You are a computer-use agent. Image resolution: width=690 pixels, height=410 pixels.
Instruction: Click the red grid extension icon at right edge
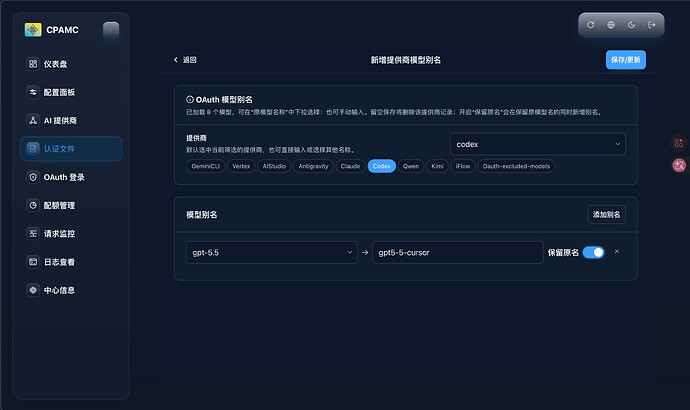point(679,143)
